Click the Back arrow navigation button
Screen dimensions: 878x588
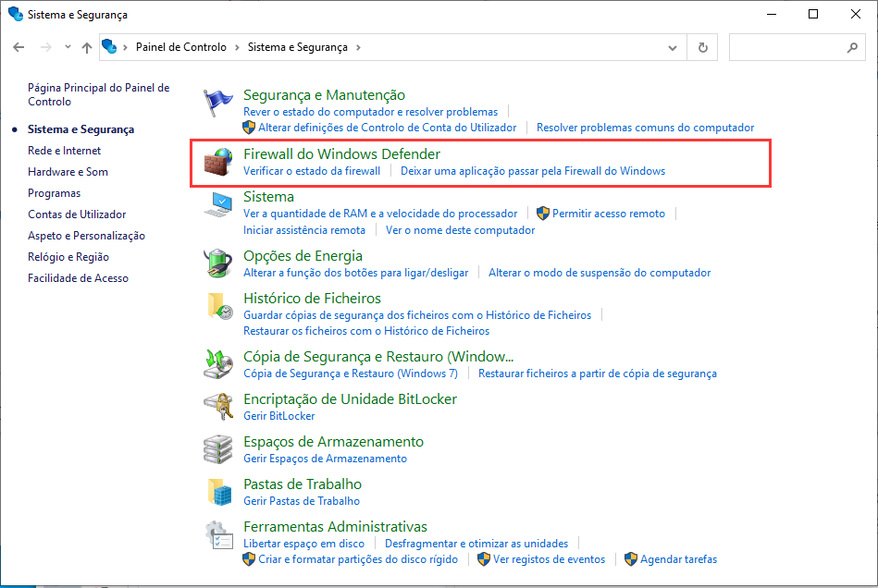point(19,47)
